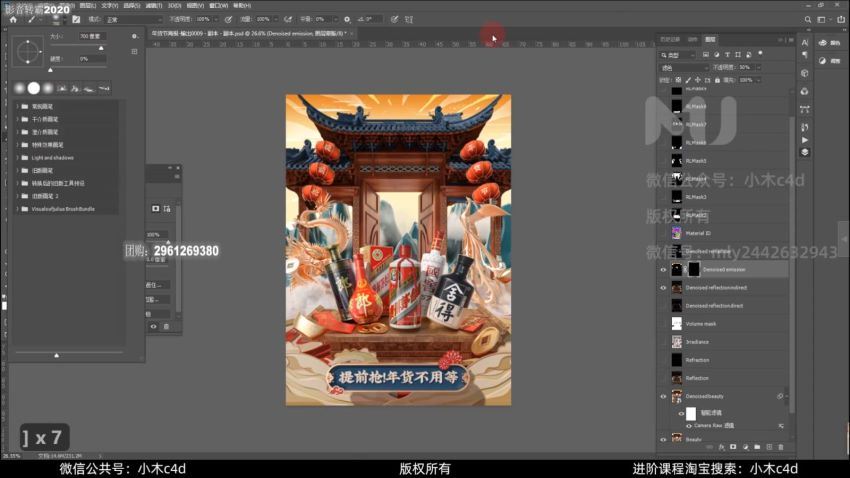
Task: Enable pressure for size icon
Action: point(394,20)
